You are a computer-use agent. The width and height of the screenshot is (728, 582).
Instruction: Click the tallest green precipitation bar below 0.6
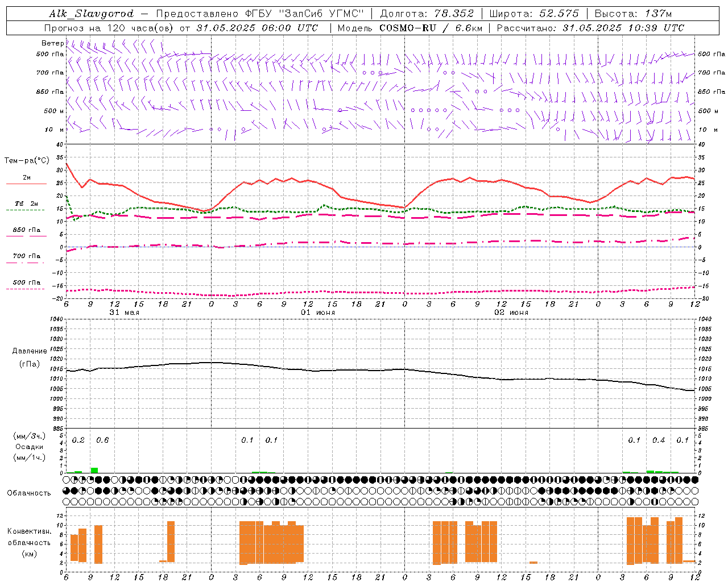[94, 470]
